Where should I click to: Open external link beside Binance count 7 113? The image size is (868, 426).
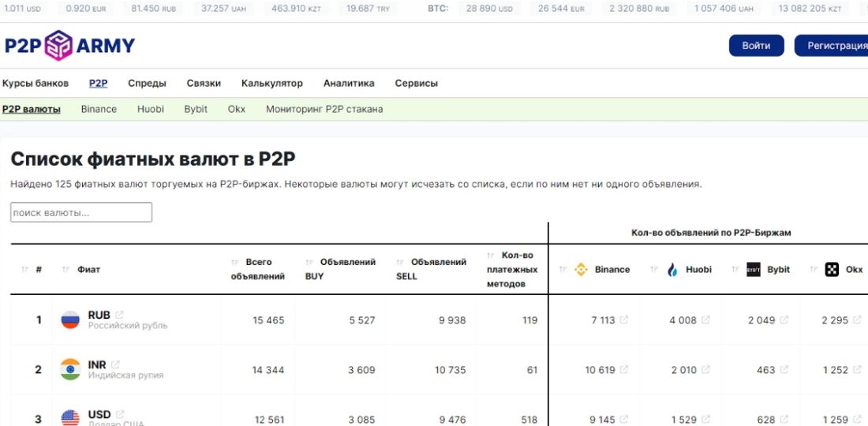tap(624, 320)
